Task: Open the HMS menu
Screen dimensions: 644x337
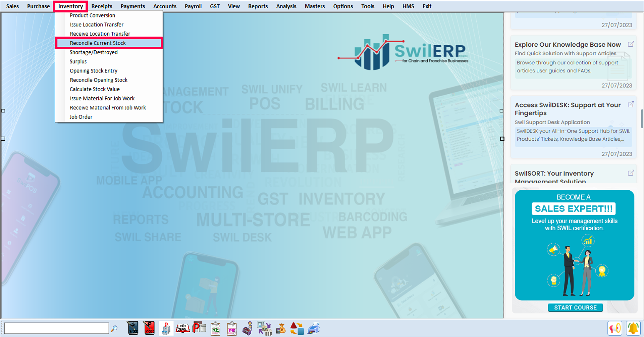Action: pos(408,6)
